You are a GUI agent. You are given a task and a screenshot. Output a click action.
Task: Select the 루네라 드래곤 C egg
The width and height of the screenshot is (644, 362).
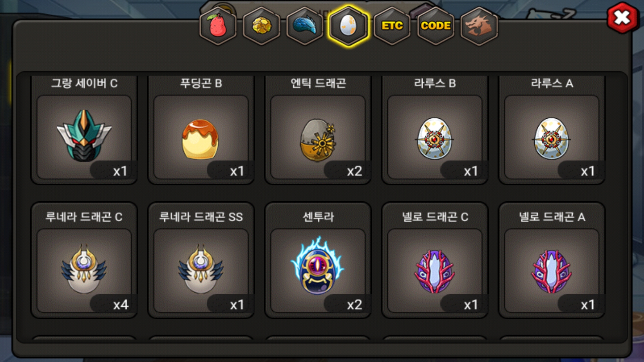pos(84,270)
